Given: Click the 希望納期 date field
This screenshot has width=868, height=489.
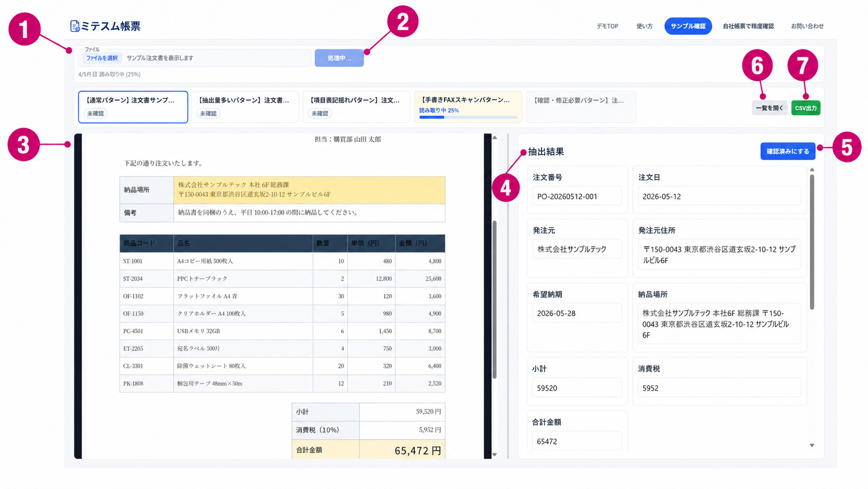Looking at the screenshot, I should pyautogui.click(x=577, y=313).
